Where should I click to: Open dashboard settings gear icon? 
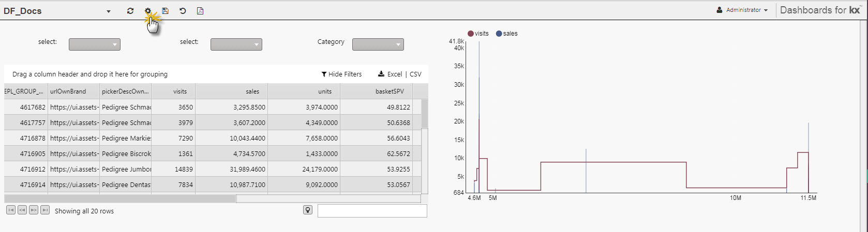tap(148, 11)
